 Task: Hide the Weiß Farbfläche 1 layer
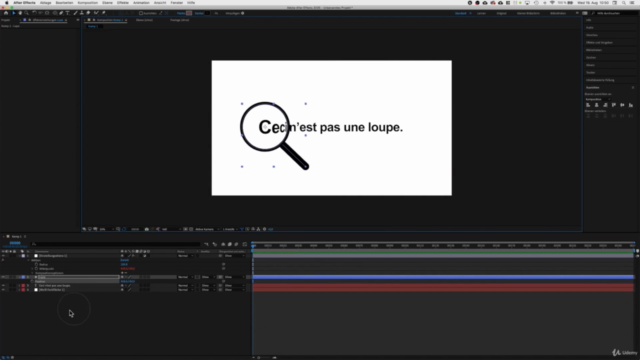point(3,290)
